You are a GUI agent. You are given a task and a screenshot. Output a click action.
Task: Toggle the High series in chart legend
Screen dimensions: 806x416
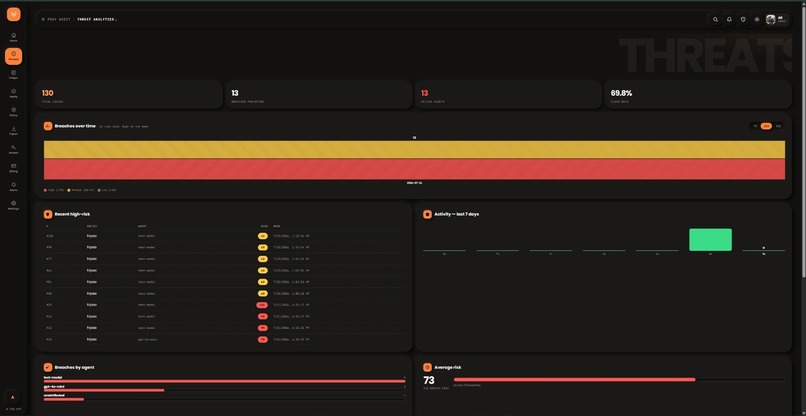point(54,190)
